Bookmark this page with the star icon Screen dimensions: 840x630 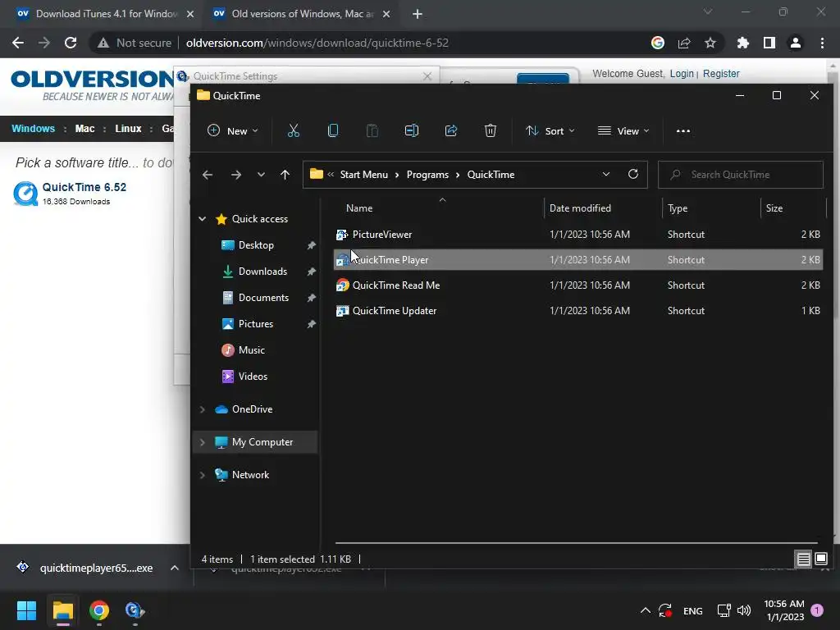pyautogui.click(x=710, y=43)
